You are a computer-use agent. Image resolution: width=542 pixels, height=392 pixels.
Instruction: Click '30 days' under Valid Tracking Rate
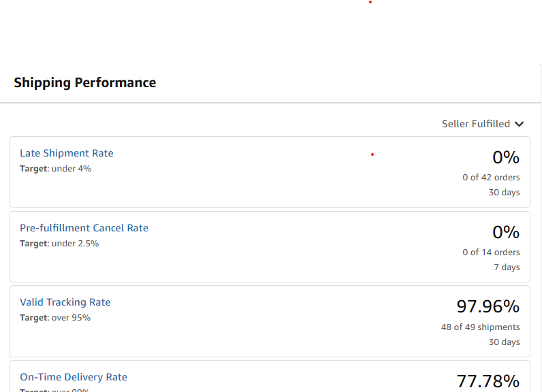505,342
